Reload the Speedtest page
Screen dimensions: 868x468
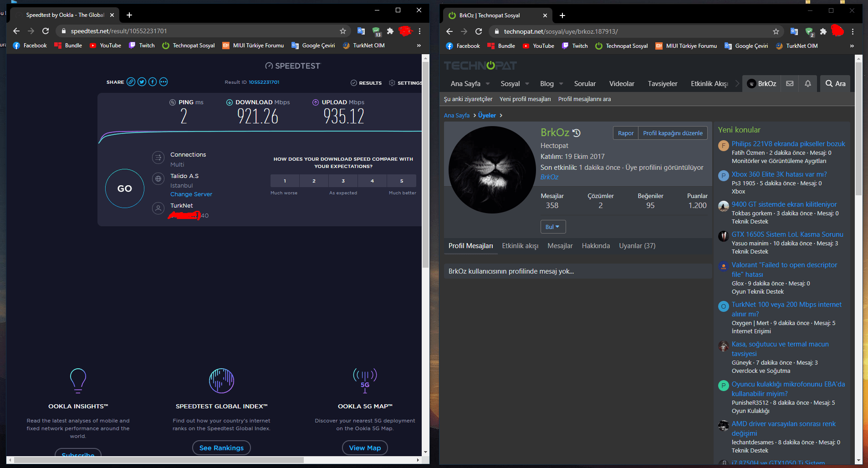pyautogui.click(x=46, y=31)
